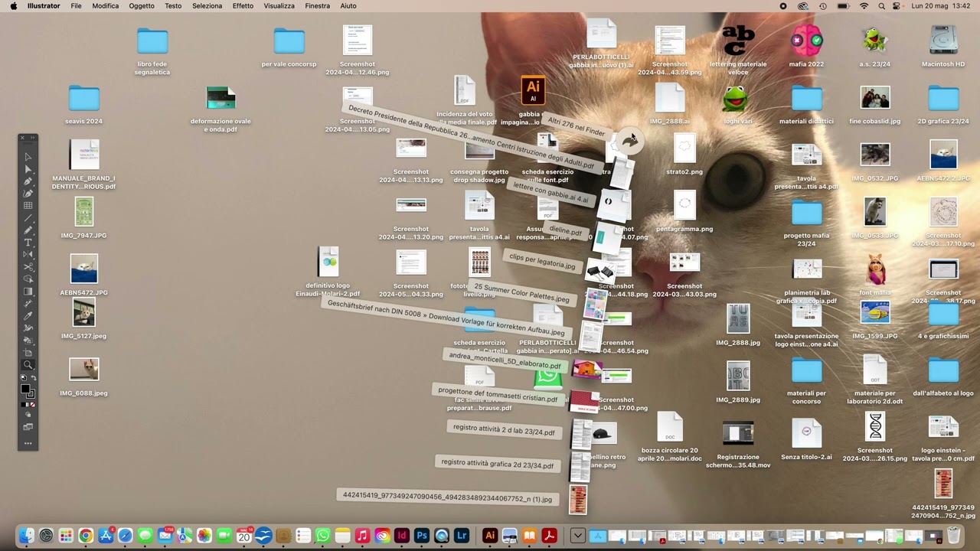Activate the Zoom magnifier tool
The image size is (980, 551).
click(28, 365)
